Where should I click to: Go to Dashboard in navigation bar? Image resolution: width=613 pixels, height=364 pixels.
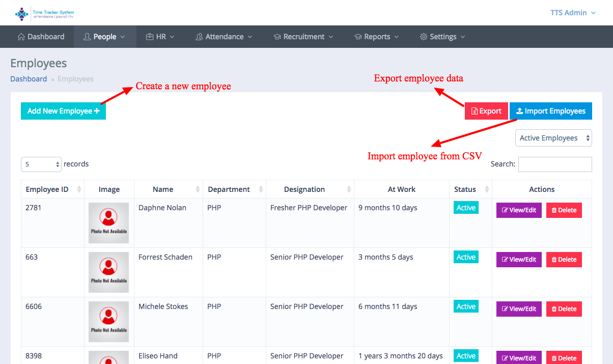point(41,37)
